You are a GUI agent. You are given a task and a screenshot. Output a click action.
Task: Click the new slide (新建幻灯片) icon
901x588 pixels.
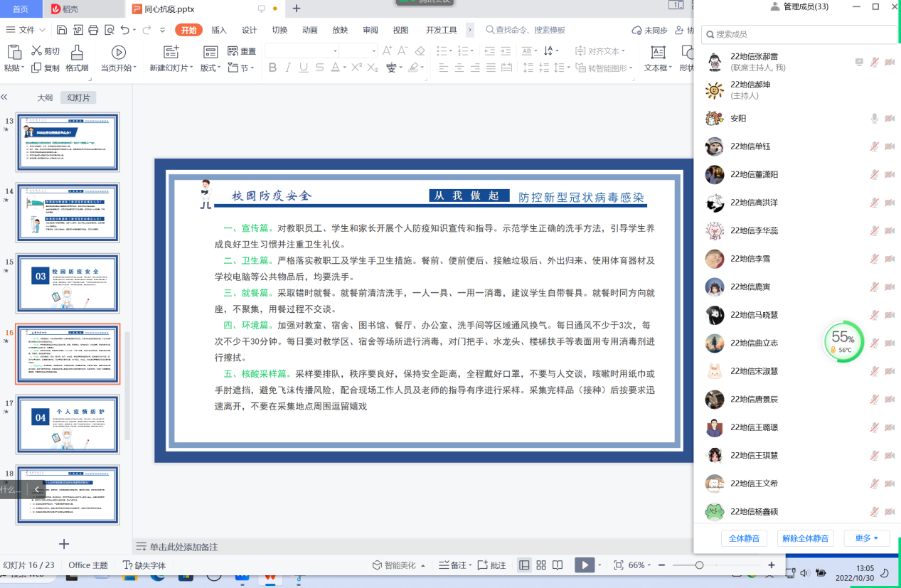point(171,53)
